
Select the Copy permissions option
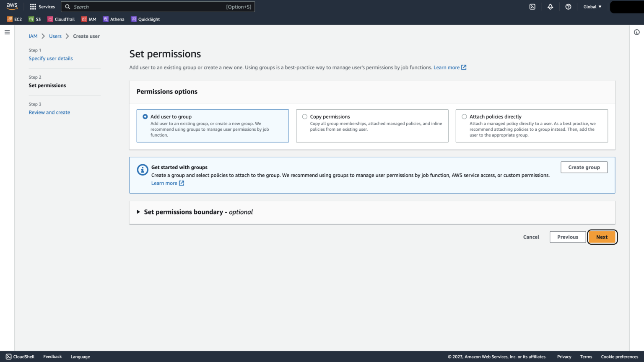[x=305, y=116]
